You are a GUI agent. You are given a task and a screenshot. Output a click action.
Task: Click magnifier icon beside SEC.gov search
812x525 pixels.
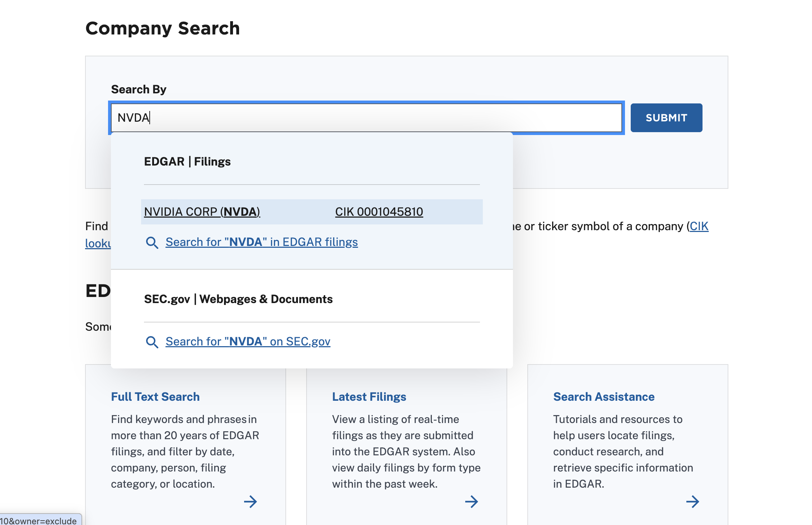[x=152, y=342]
